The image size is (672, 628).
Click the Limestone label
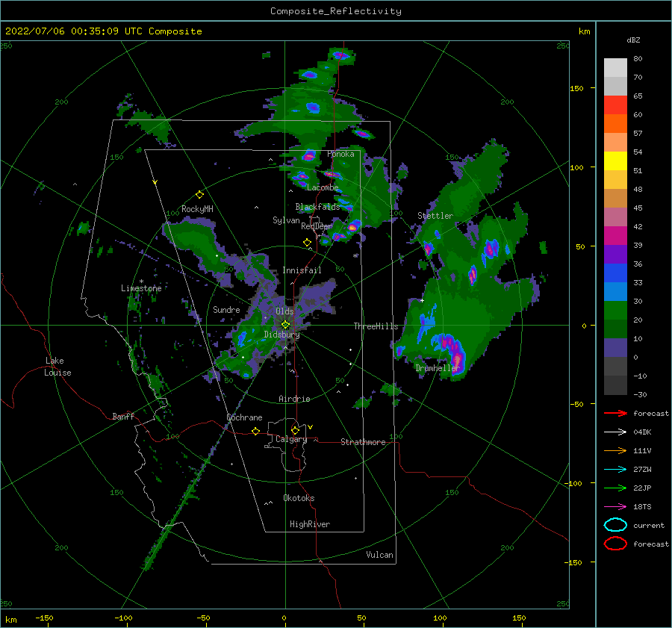[141, 288]
